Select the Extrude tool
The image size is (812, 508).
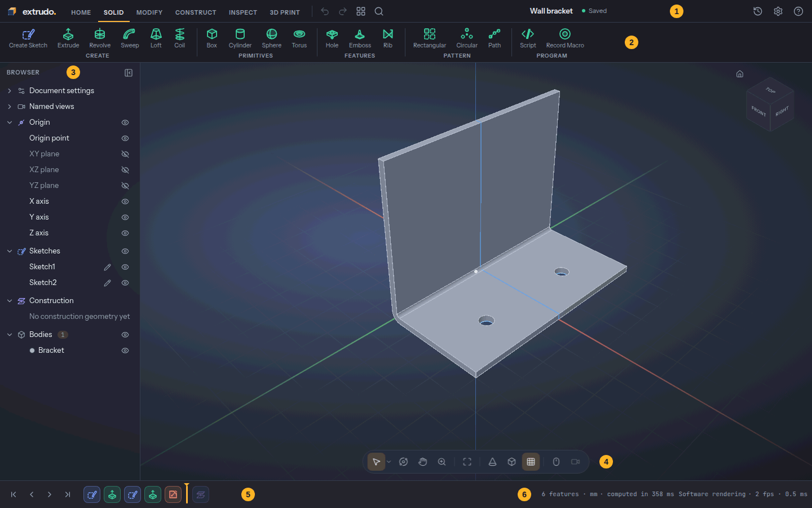68,38
